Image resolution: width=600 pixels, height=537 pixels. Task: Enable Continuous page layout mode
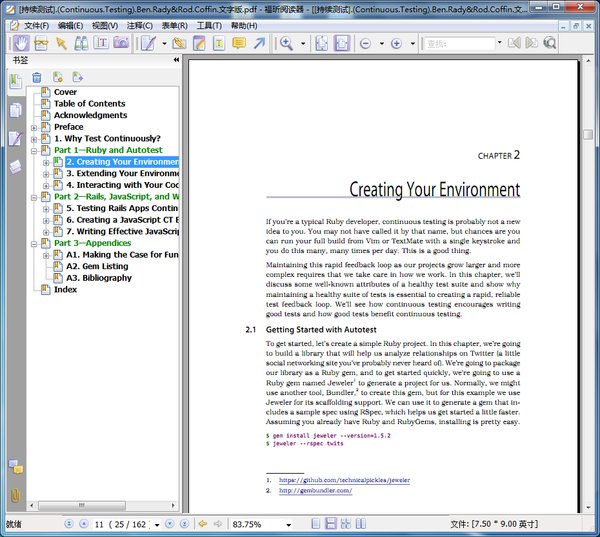(x=331, y=524)
